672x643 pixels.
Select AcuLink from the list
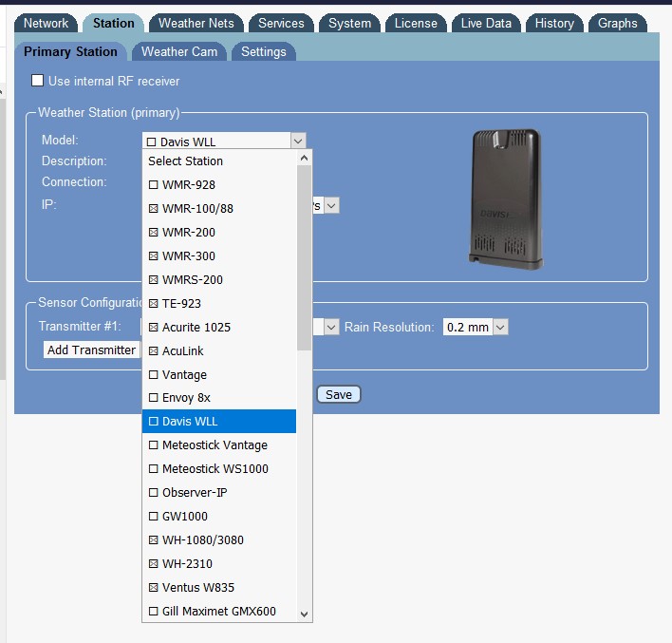[x=219, y=350]
